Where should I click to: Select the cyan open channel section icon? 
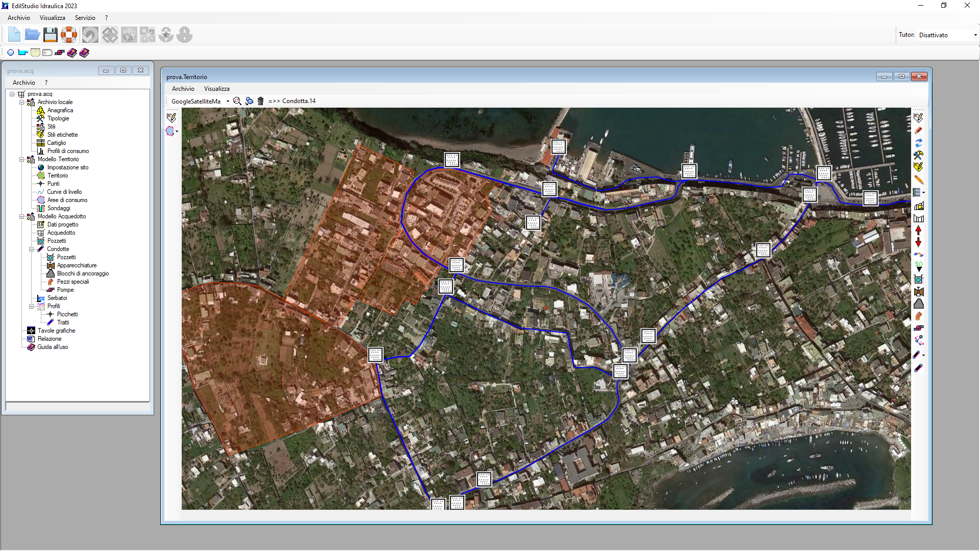click(x=23, y=53)
